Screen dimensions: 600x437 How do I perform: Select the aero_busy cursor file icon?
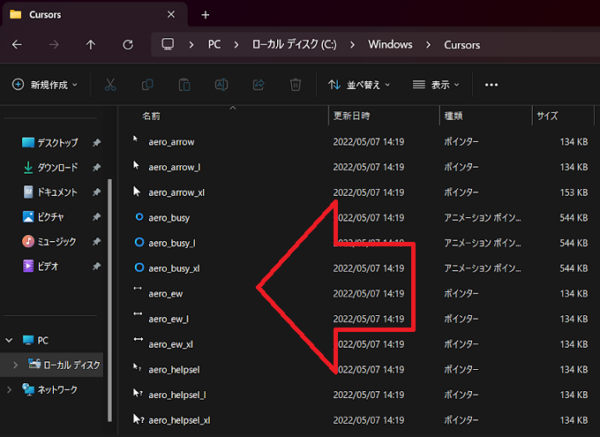click(139, 217)
